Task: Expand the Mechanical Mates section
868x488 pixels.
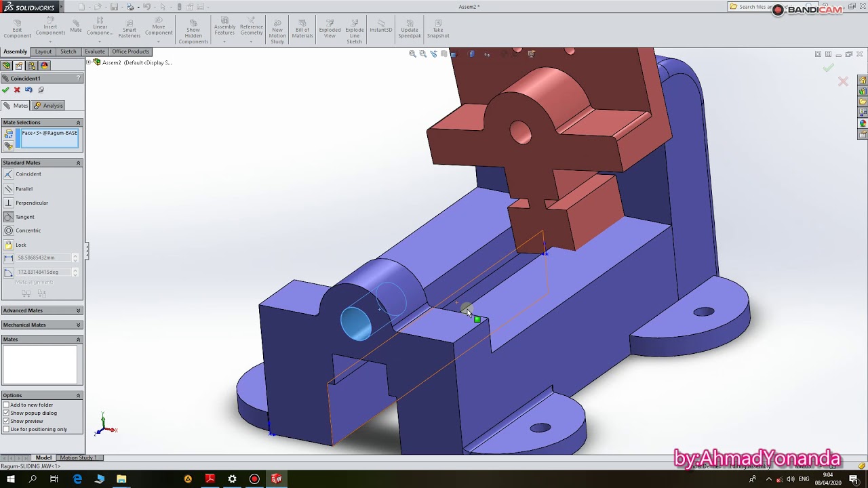Action: coord(42,325)
